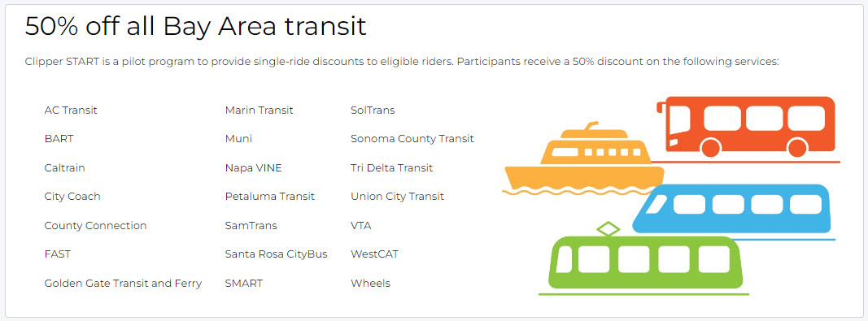Click the yellow ferry boat icon
The height and width of the screenshot is (321, 868).
click(584, 158)
